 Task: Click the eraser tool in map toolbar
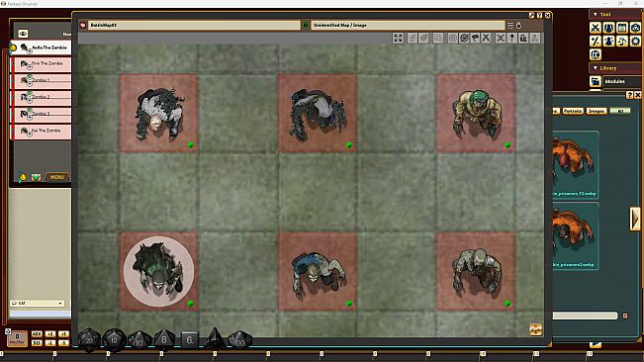click(x=423, y=39)
